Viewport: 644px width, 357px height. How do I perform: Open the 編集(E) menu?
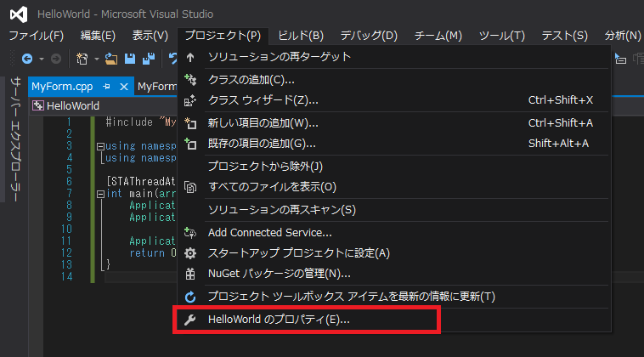pos(98,36)
